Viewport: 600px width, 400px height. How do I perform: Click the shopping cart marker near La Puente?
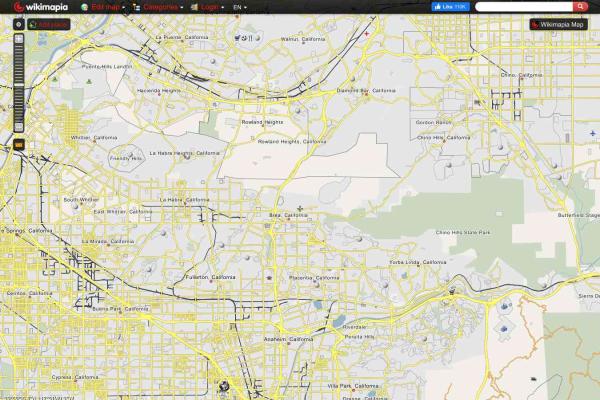click(x=237, y=38)
